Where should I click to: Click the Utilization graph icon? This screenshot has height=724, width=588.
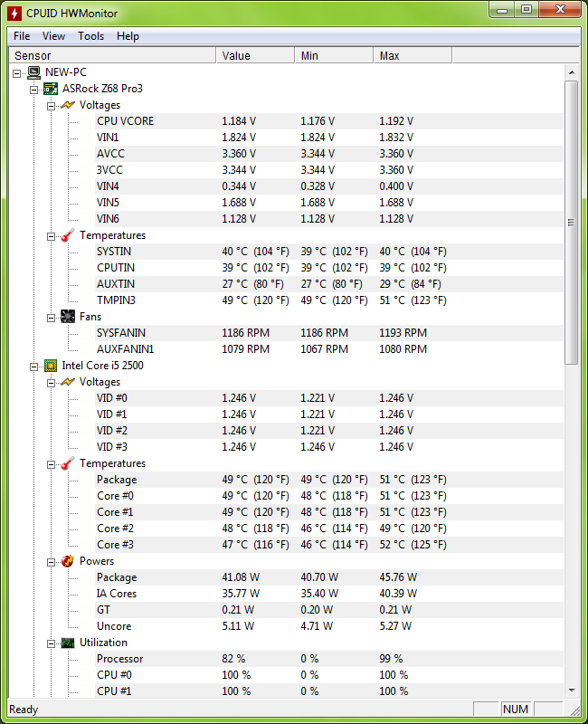[x=68, y=643]
